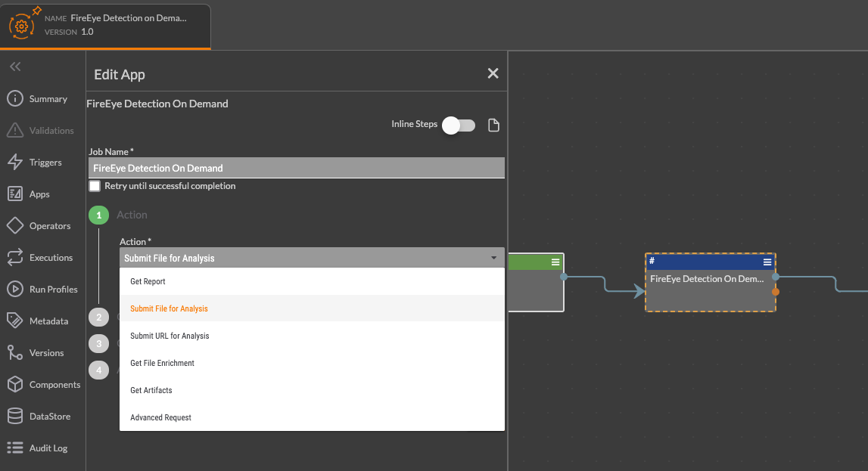Select Submit URL for Analysis option
868x471 pixels.
[x=313, y=336]
